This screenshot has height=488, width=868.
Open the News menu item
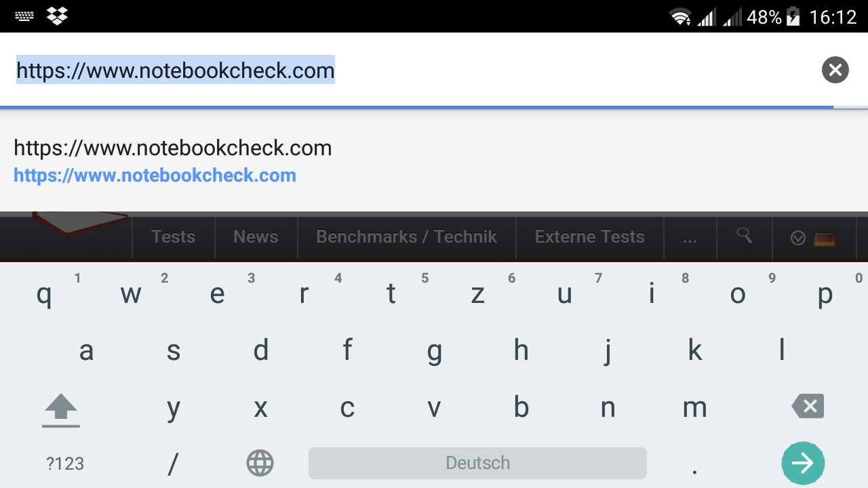[x=256, y=237]
